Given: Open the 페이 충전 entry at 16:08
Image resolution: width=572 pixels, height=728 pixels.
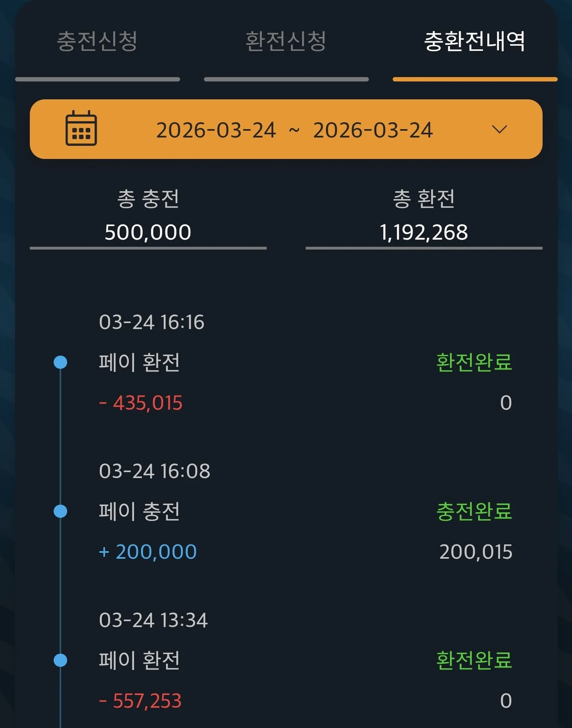Looking at the screenshot, I should pos(140,511).
